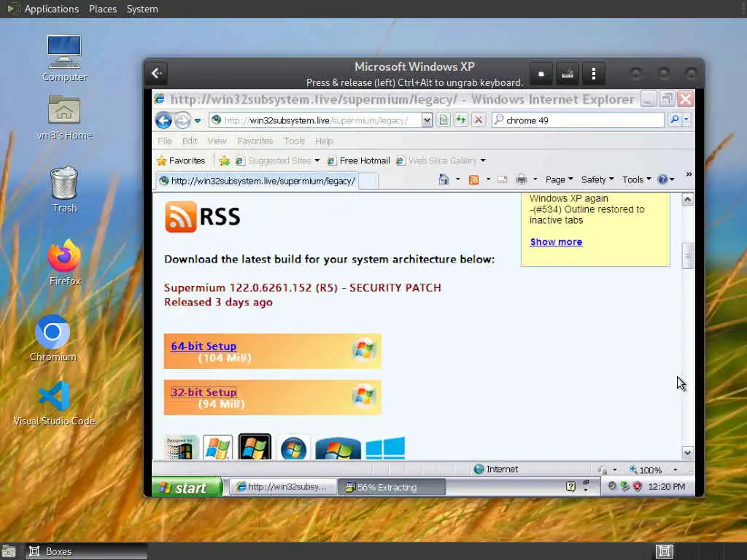Click the Favorites star button
The image size is (747, 560).
(181, 161)
